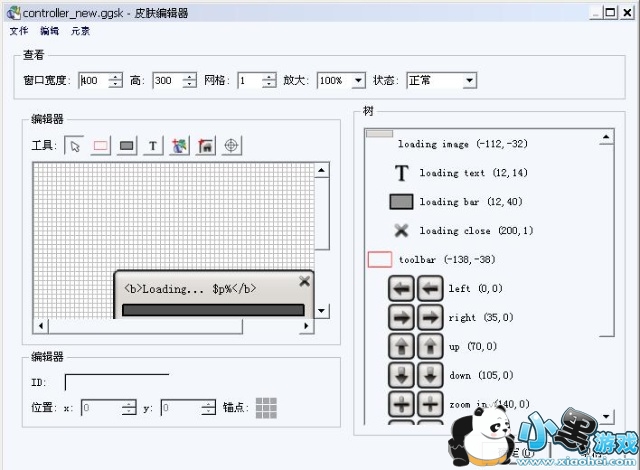640x470 pixels.
Task: Click first zoom in plus icon
Action: pos(401,404)
